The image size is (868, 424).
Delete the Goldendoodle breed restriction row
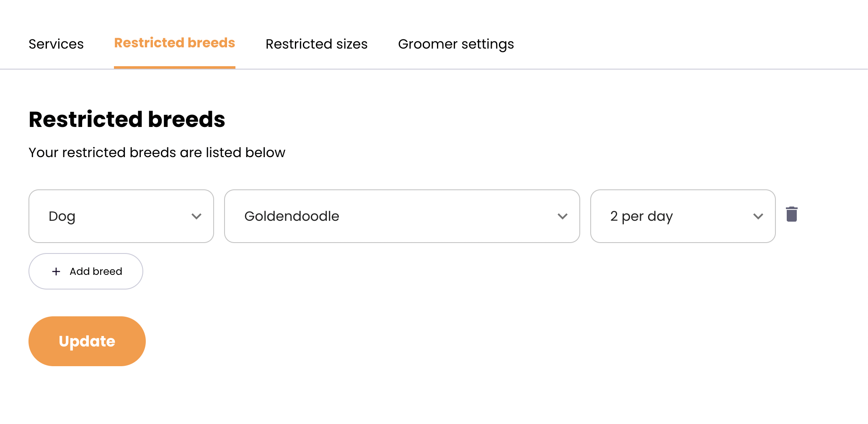(791, 215)
